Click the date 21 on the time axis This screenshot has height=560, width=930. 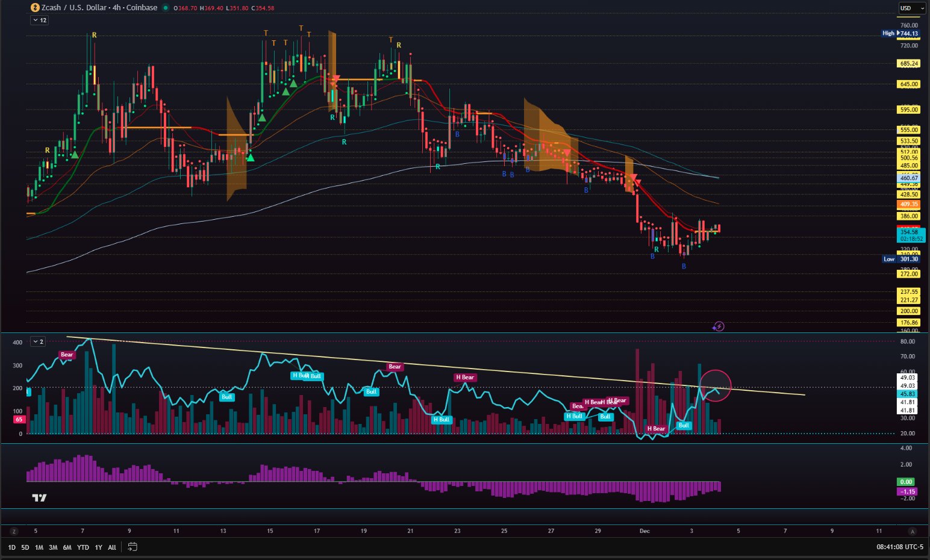point(410,531)
